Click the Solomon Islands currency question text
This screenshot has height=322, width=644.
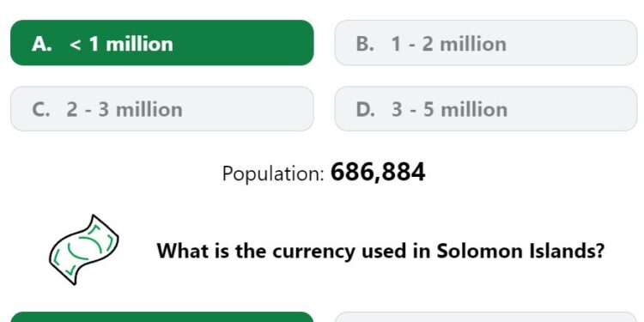[380, 251]
